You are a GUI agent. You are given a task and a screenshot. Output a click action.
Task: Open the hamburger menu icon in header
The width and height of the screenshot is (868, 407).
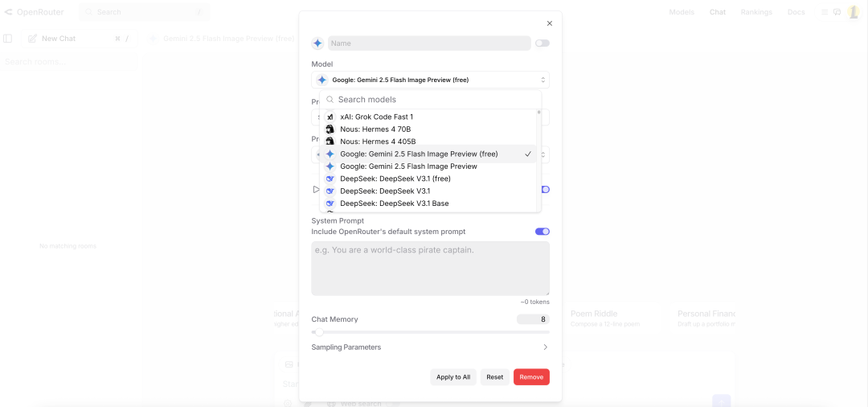[825, 12]
